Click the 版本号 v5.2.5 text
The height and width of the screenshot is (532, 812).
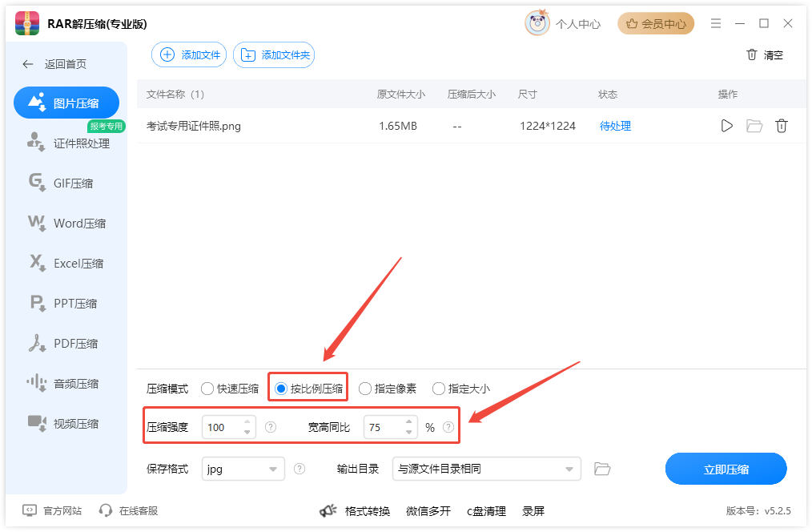pos(758,510)
